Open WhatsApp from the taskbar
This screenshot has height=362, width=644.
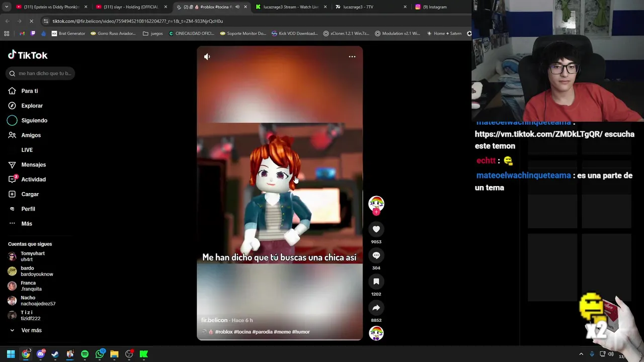tap(100, 354)
